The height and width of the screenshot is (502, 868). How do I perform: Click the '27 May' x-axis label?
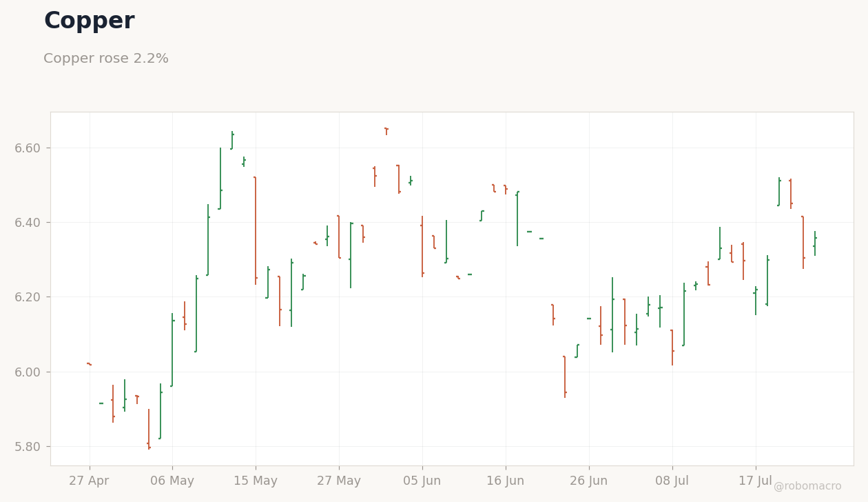click(339, 481)
